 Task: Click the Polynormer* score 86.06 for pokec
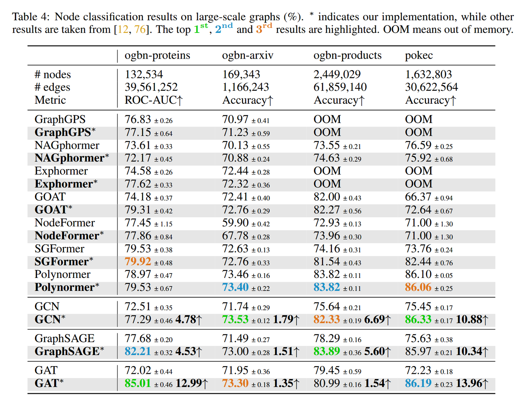point(418,288)
